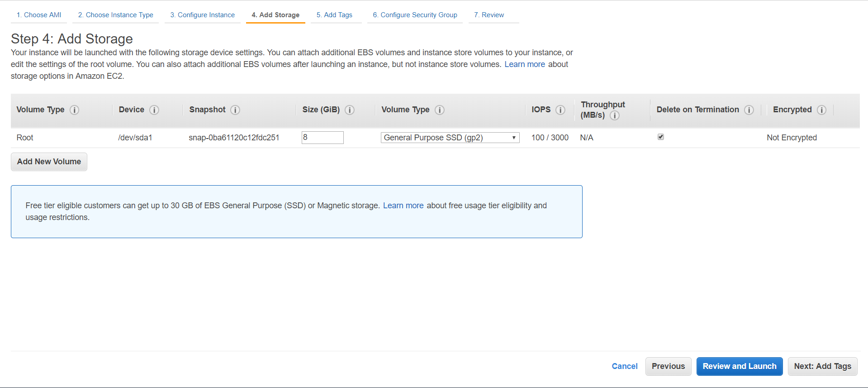Go to 1. Choose AMI step tab
Viewport: 868px width, 388px height.
[x=39, y=15]
